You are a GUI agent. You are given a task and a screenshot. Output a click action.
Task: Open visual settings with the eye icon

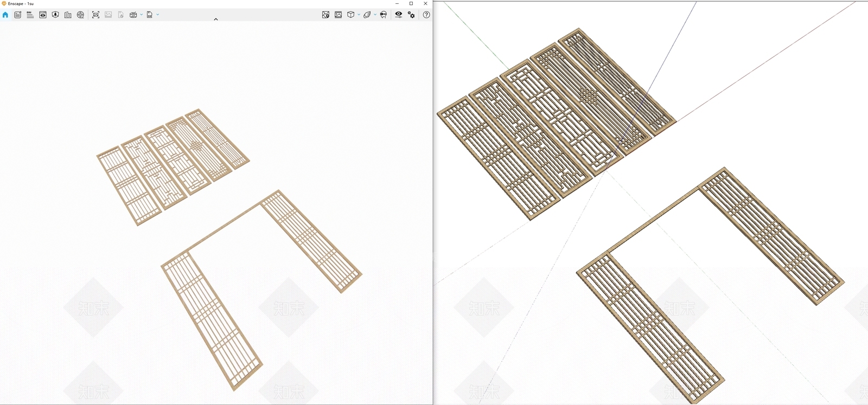398,15
